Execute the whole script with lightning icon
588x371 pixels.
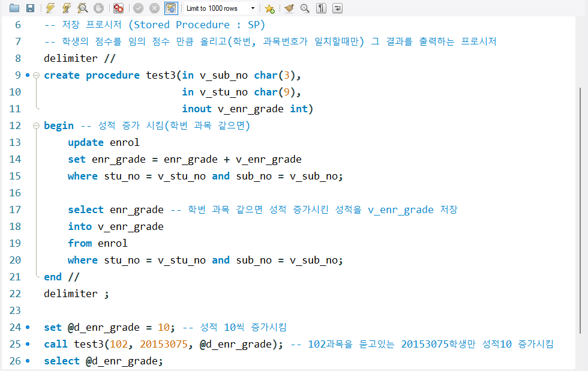click(x=50, y=8)
